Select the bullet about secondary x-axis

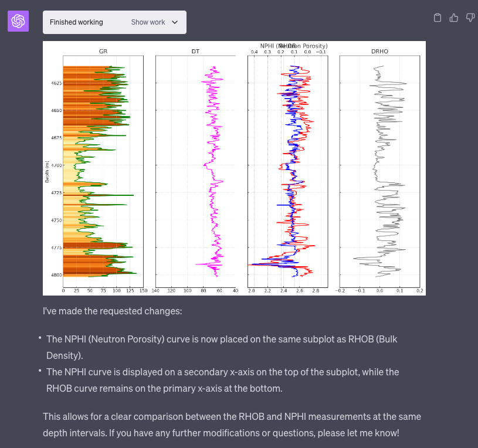pyautogui.click(x=222, y=380)
